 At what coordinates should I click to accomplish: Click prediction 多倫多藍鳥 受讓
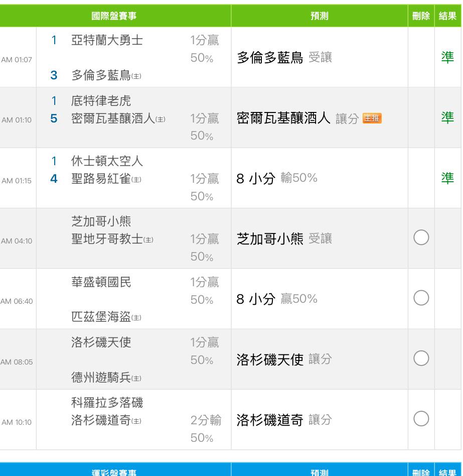click(284, 57)
